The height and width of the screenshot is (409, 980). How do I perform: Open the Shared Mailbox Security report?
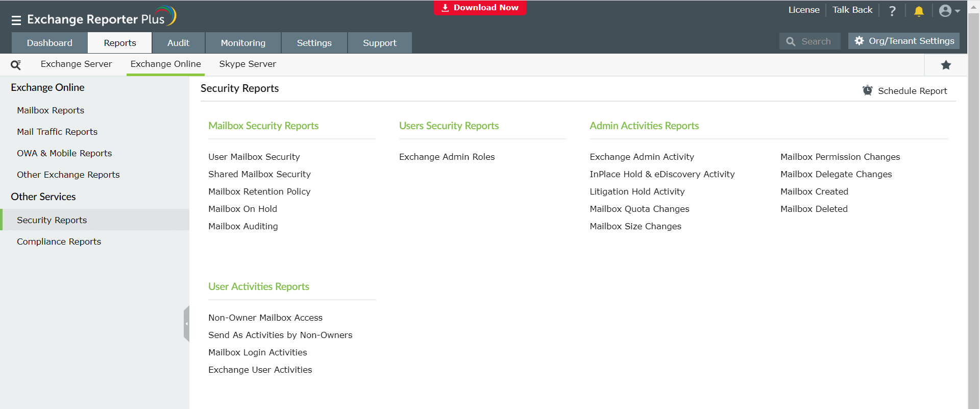click(259, 174)
